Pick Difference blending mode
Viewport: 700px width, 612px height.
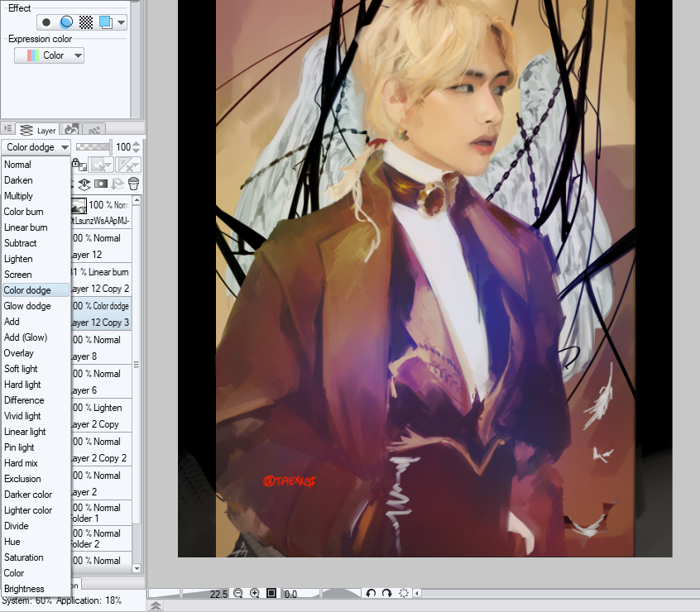[x=36, y=400]
